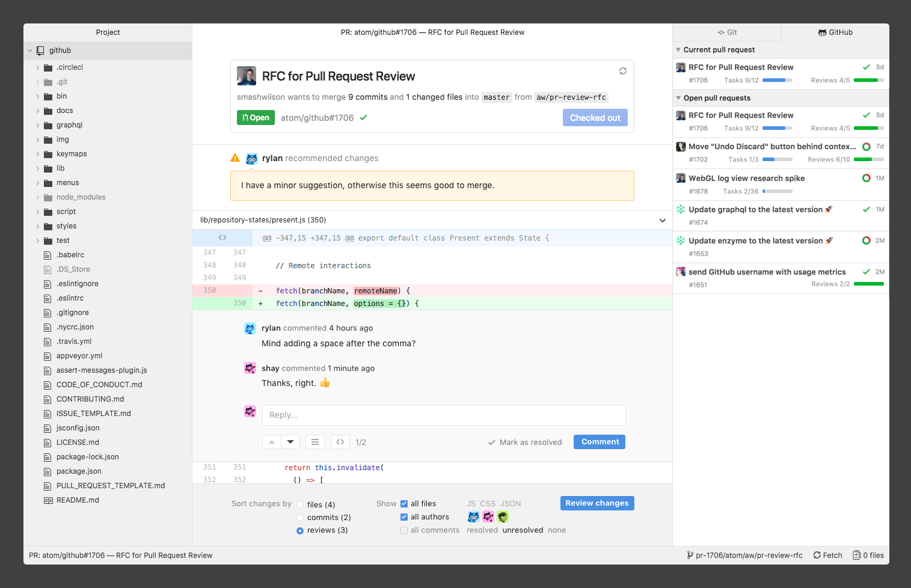Expand the test folder
Viewport: 911px width, 588px height.
click(x=37, y=240)
